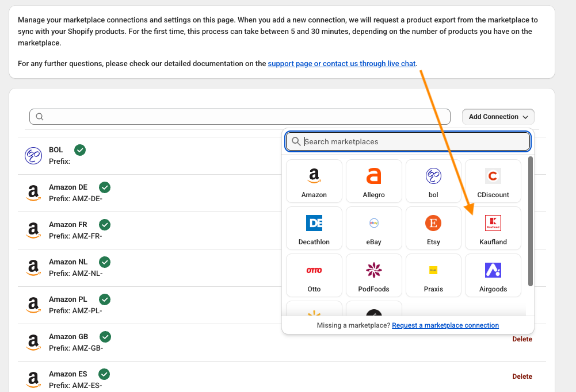Delete the Amazon GB connection
This screenshot has height=392, width=576.
click(x=522, y=339)
